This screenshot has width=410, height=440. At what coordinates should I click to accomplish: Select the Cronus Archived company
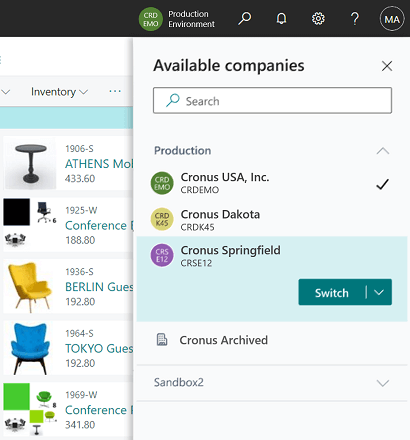(272, 340)
